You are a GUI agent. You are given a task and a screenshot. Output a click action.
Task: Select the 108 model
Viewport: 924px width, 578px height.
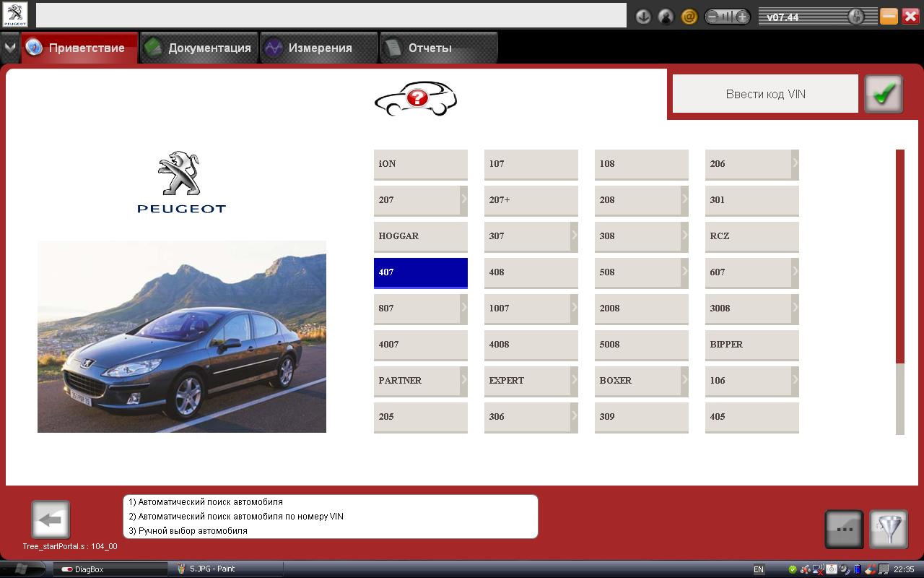642,164
